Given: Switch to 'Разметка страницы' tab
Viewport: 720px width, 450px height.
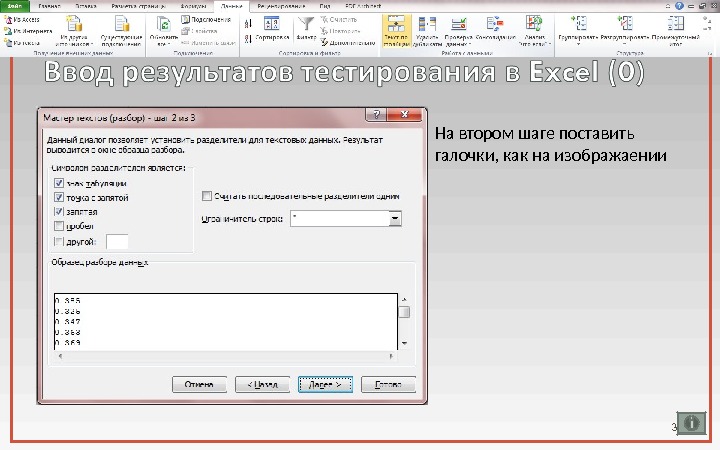Looking at the screenshot, I should 138,6.
